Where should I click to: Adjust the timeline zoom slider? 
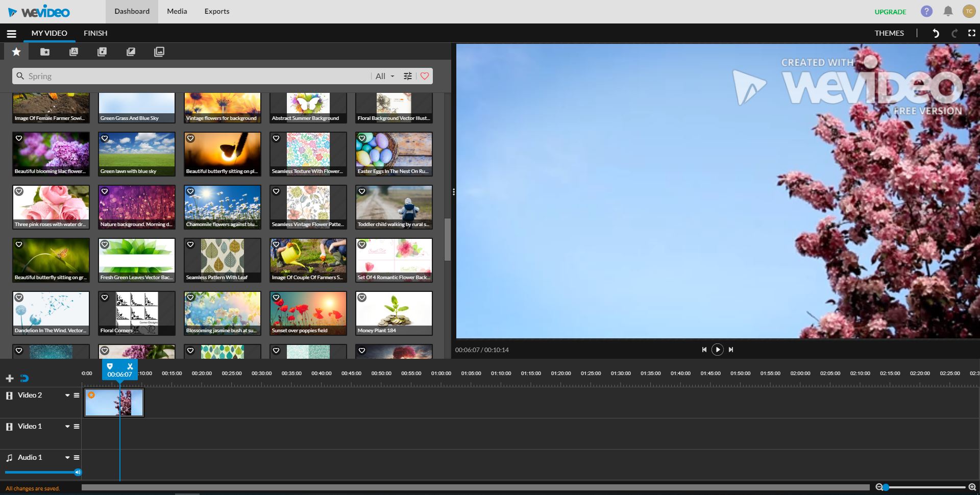925,487
